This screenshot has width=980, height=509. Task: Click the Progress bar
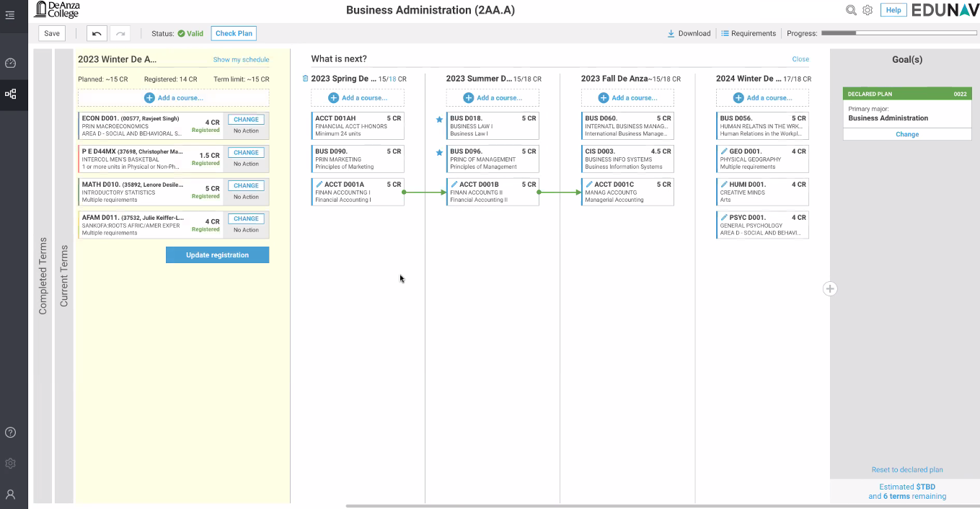900,33
